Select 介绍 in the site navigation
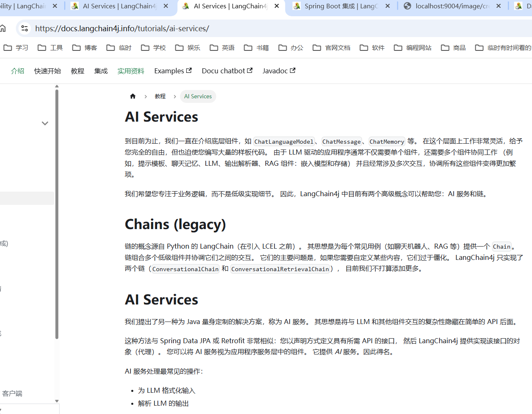532x414 pixels. [x=17, y=71]
